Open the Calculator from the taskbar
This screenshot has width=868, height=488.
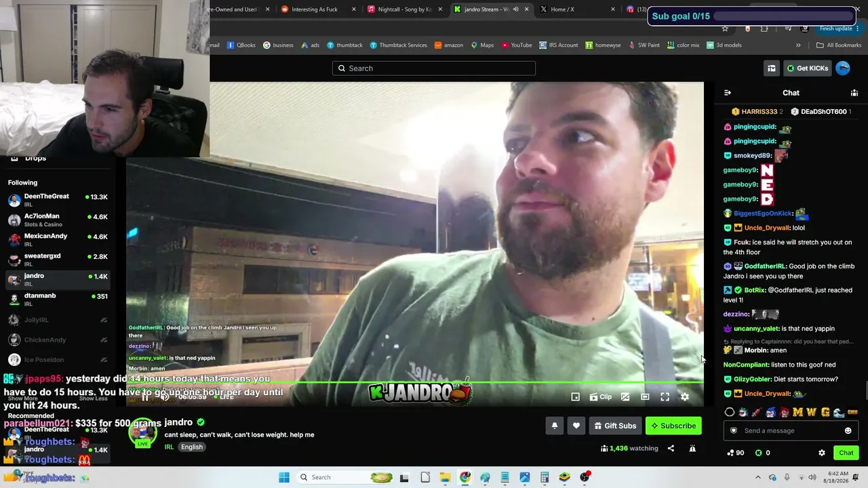click(545, 477)
